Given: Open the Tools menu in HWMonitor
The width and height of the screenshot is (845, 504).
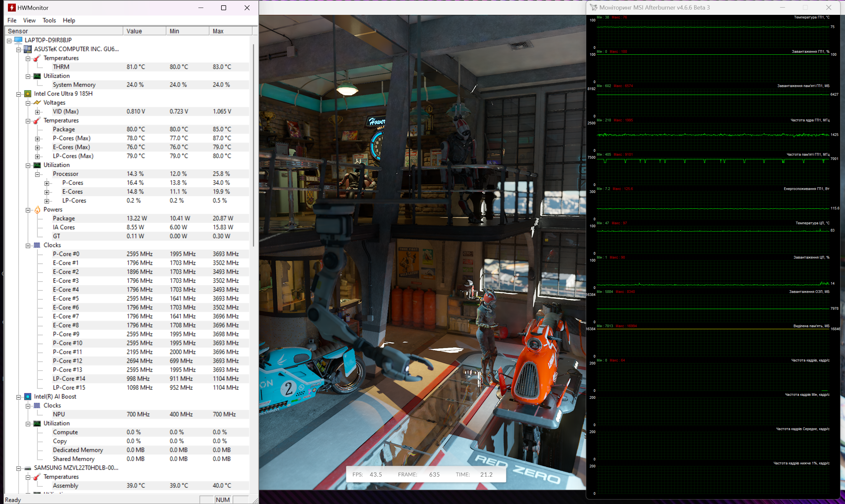Looking at the screenshot, I should click(x=49, y=20).
